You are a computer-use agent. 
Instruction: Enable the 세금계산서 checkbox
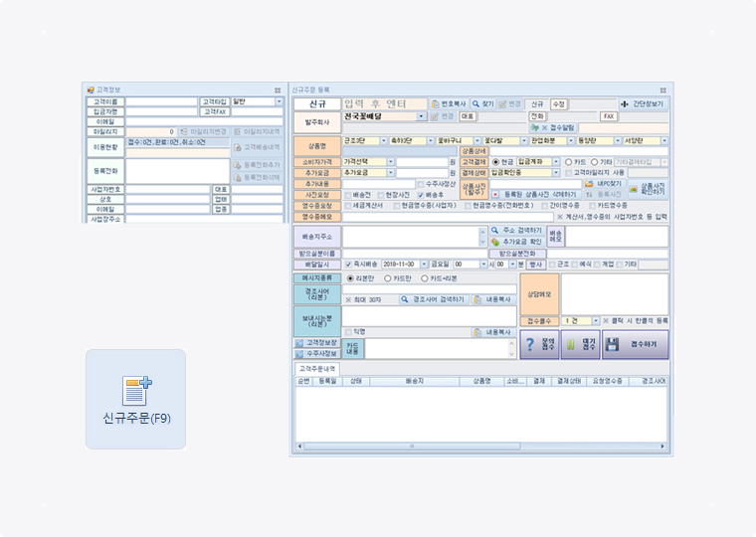348,206
